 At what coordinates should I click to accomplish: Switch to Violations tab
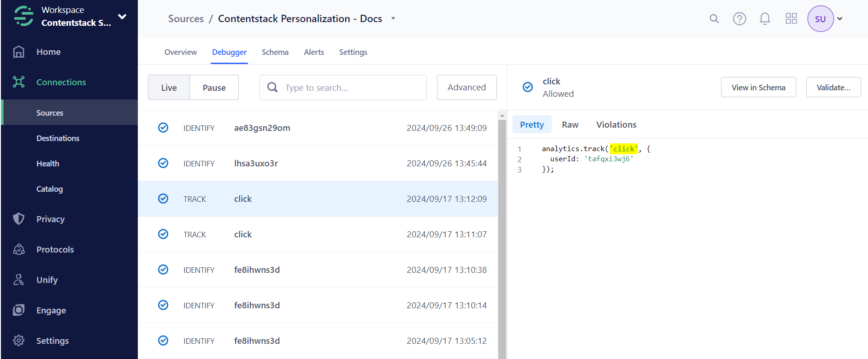click(616, 124)
